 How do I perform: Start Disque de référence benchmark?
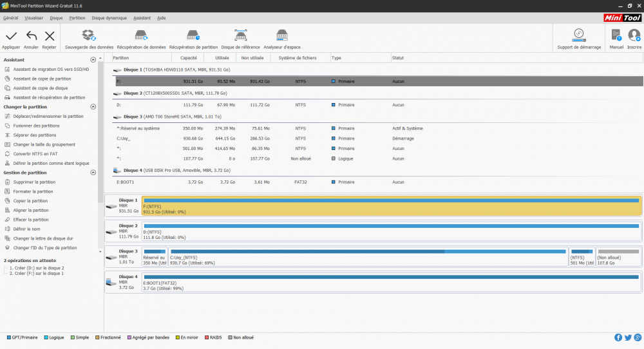pos(240,35)
